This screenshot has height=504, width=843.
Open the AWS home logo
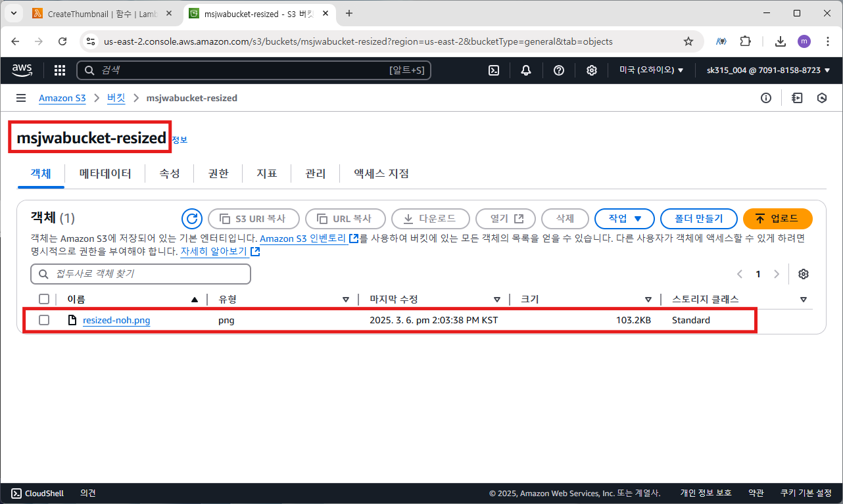coord(22,70)
